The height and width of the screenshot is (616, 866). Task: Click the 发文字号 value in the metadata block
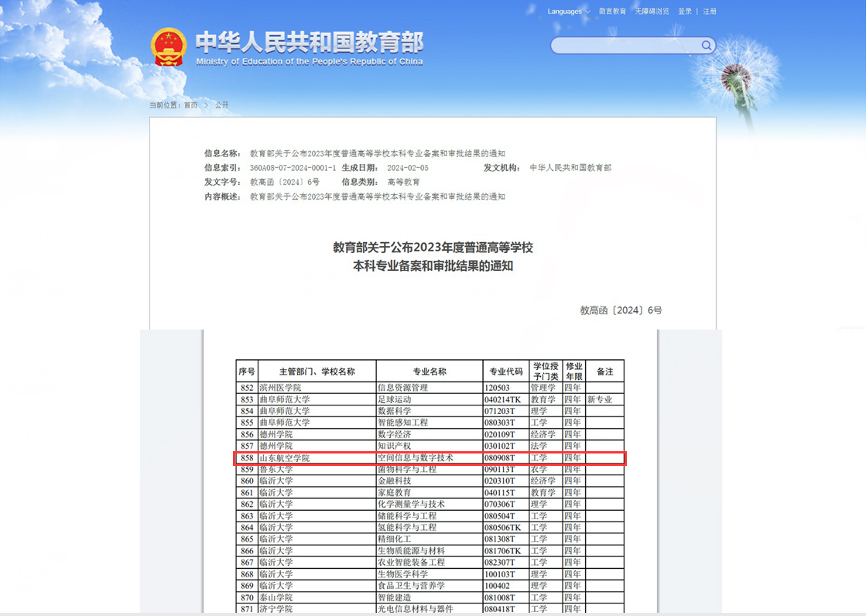tap(285, 182)
